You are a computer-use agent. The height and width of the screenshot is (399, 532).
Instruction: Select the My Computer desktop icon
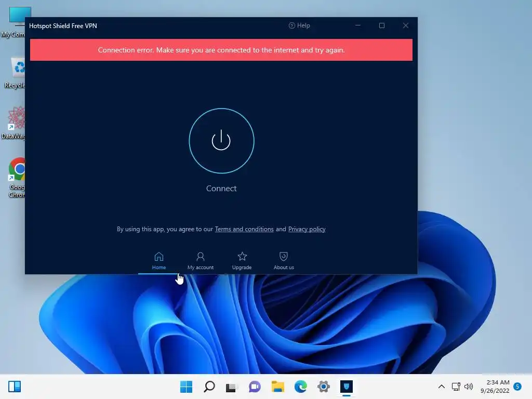click(13, 22)
